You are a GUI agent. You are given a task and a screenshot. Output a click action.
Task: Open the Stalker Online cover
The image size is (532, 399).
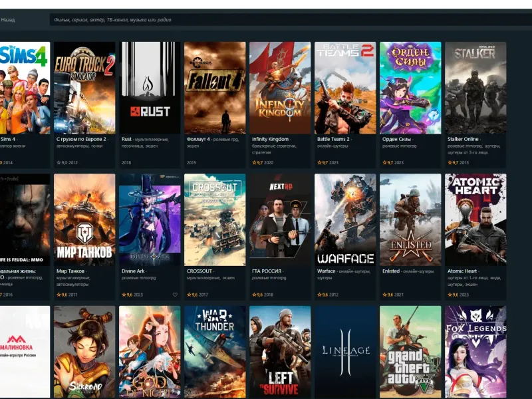pyautogui.click(x=475, y=88)
